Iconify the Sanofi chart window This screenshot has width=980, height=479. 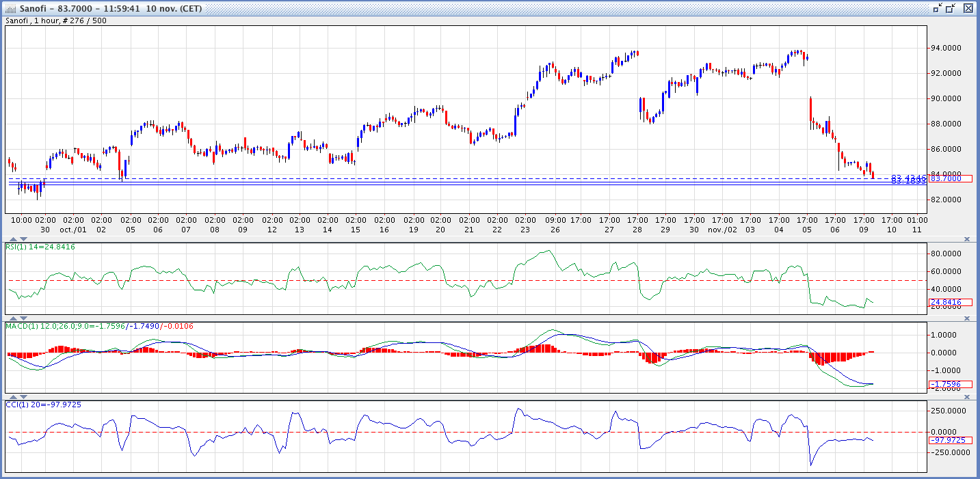pyautogui.click(x=938, y=8)
